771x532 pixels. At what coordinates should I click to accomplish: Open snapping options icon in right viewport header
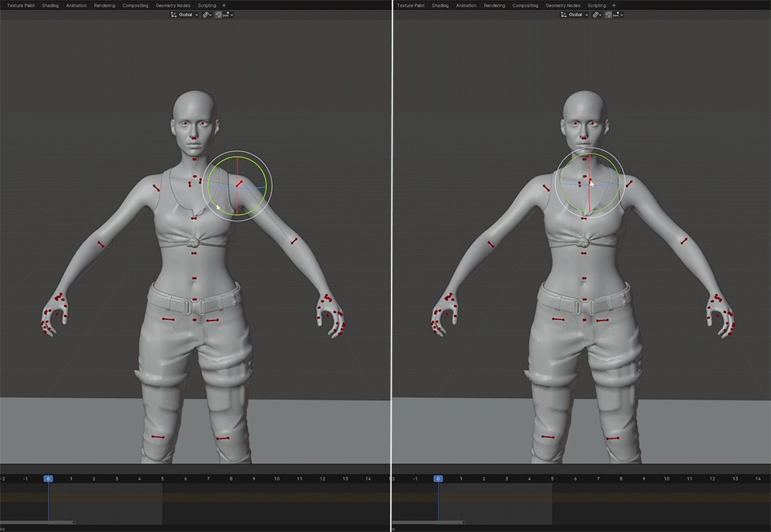pos(618,15)
